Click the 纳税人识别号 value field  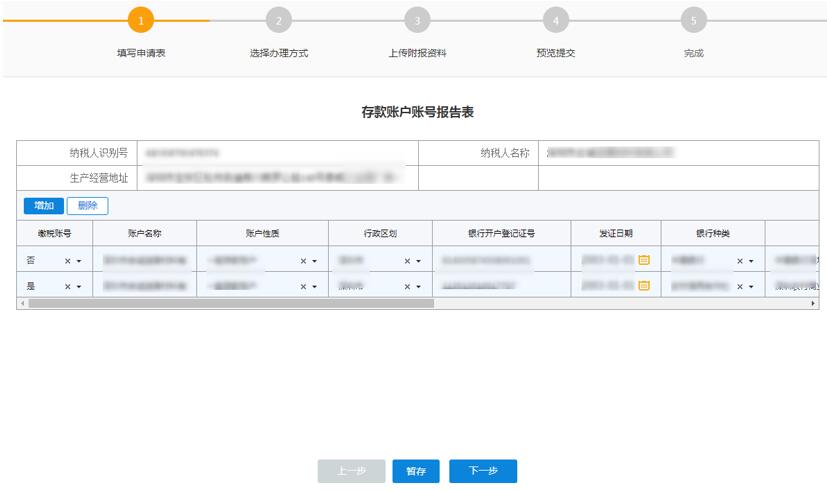coord(277,153)
